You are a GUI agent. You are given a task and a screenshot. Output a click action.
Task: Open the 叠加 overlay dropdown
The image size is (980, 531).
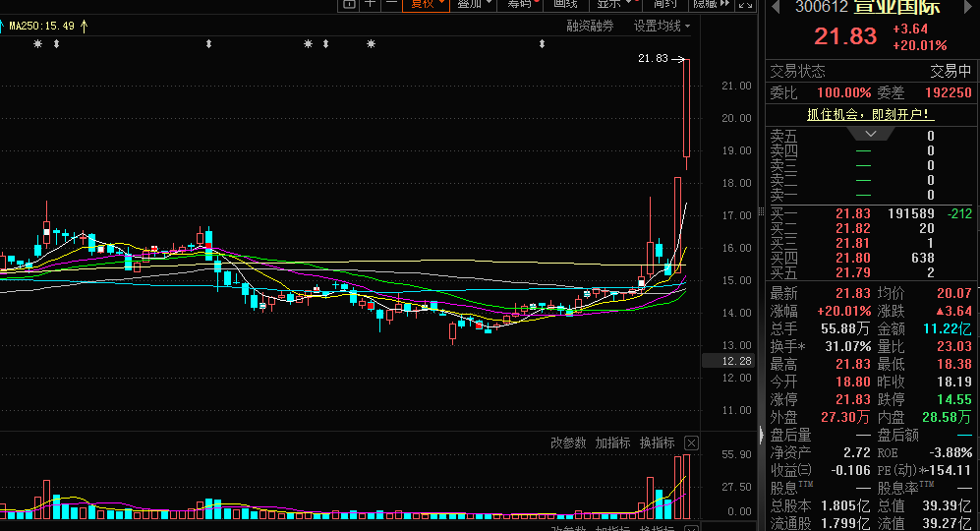tap(475, 4)
